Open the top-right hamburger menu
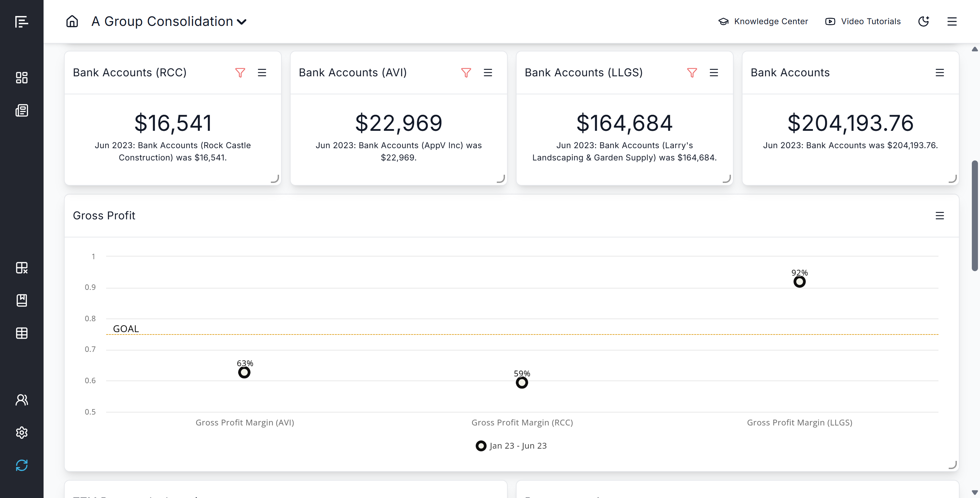This screenshot has height=498, width=980. pyautogui.click(x=951, y=21)
